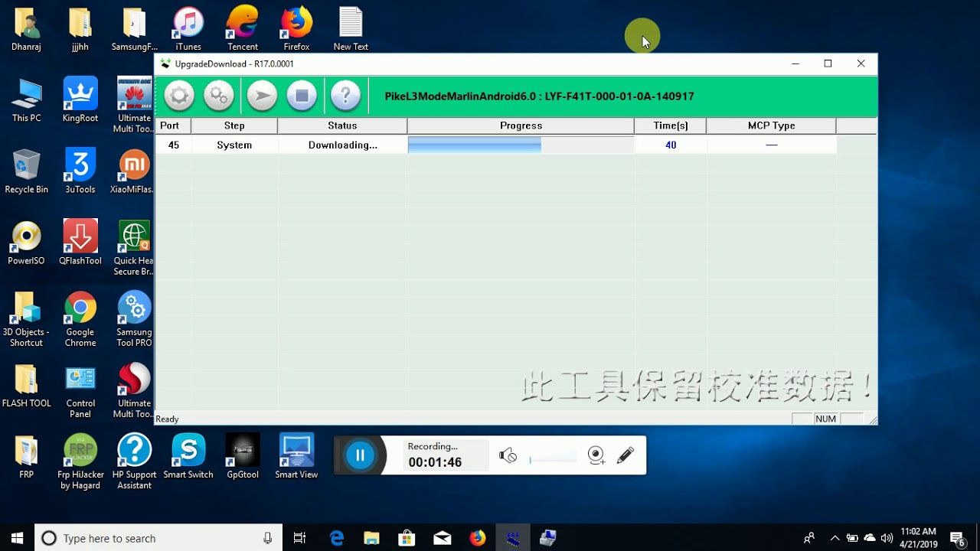Select the Smart View desktop shortcut
This screenshot has height=551, width=980.
point(296,457)
